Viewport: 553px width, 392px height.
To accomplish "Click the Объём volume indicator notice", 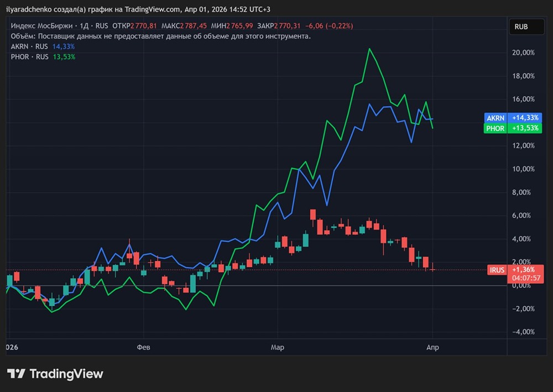I will click(x=160, y=36).
